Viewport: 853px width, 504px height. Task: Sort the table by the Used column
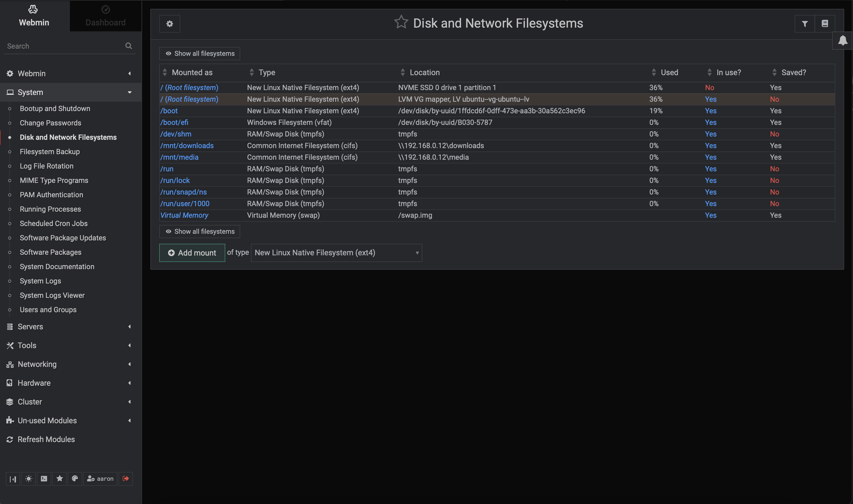point(669,72)
